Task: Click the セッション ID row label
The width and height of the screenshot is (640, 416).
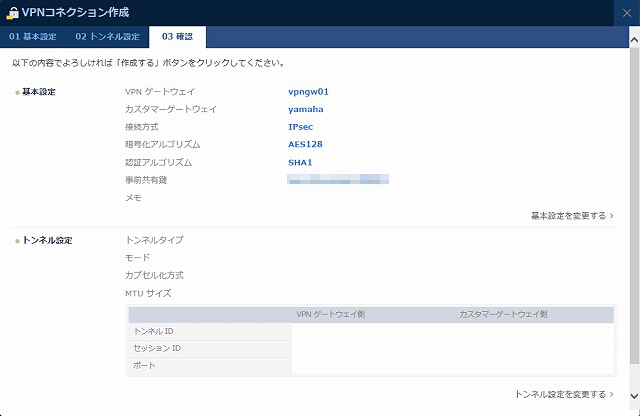Action: point(157,348)
